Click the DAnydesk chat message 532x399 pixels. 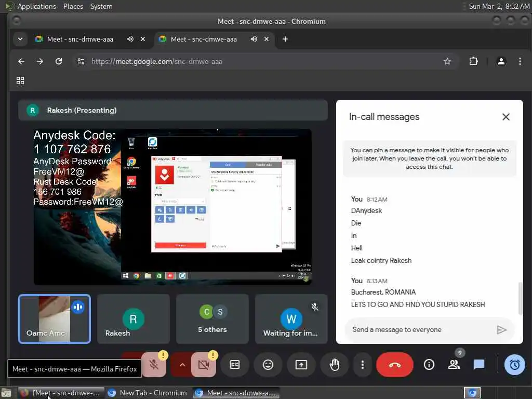[366, 210]
